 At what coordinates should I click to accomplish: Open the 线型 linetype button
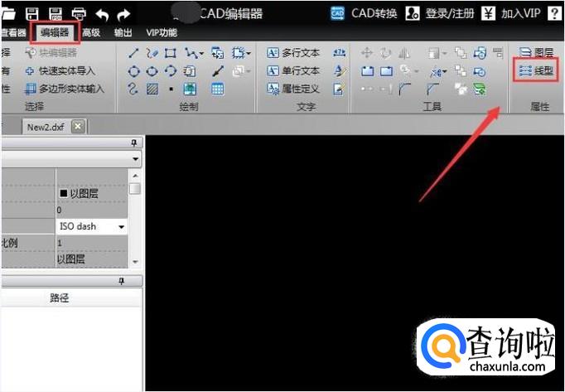[536, 71]
